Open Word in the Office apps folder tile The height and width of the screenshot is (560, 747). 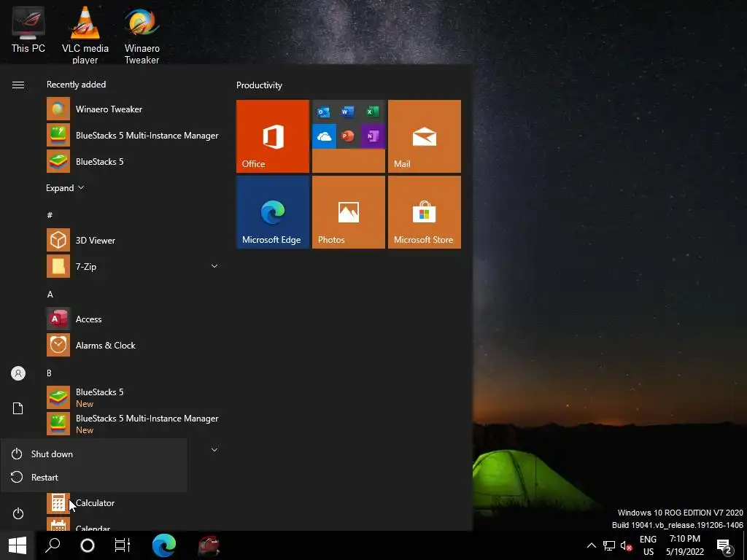348,112
